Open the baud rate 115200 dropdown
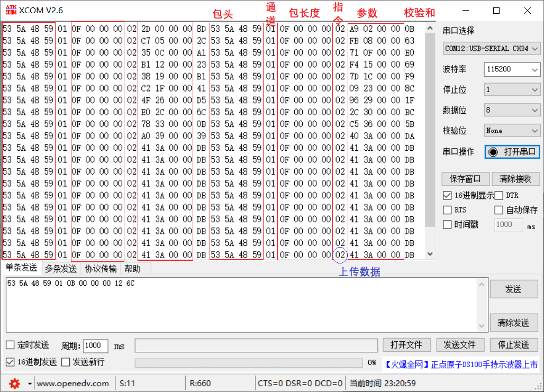Viewport: 544px width, 392px height. click(512, 69)
